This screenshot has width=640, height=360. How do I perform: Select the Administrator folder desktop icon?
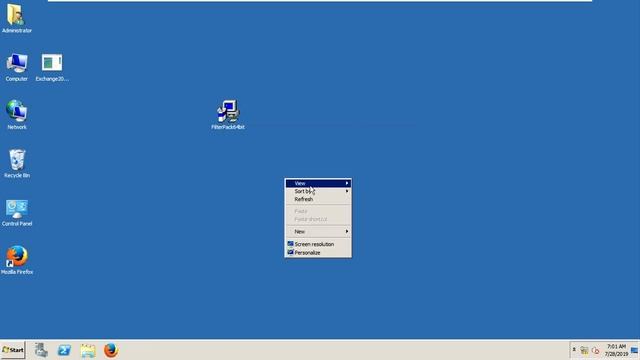pyautogui.click(x=16, y=18)
